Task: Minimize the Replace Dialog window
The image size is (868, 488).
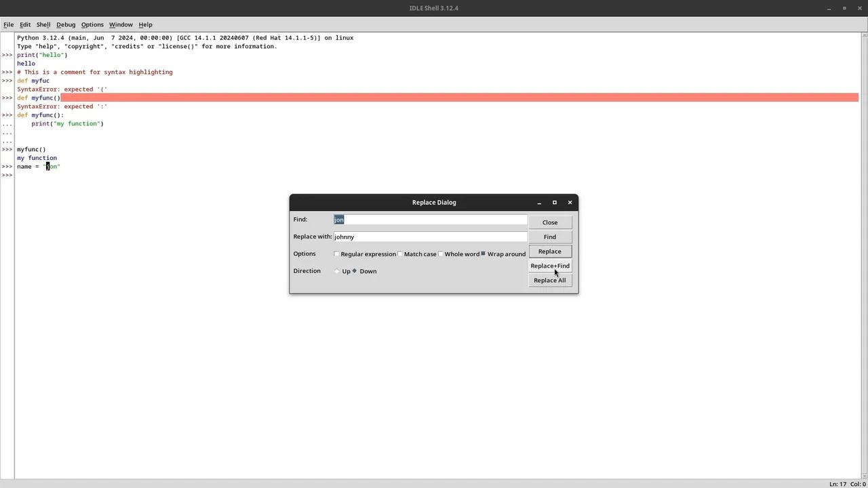Action: (539, 203)
